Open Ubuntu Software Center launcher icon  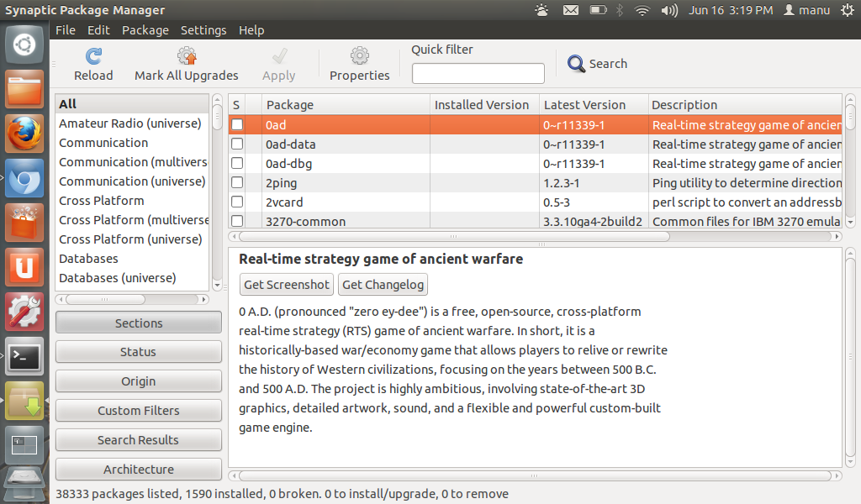point(24,223)
